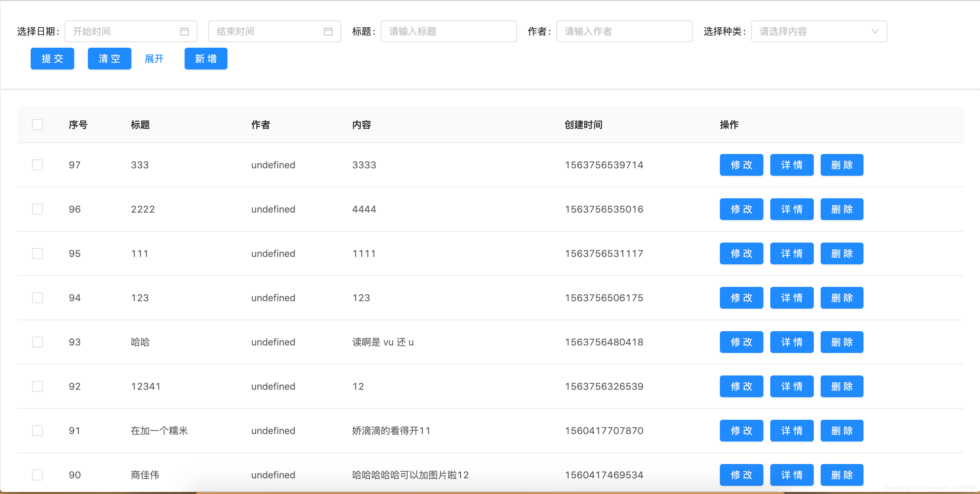Tick the checkbox for row 90
Viewport: 980px width, 494px height.
[x=37, y=475]
